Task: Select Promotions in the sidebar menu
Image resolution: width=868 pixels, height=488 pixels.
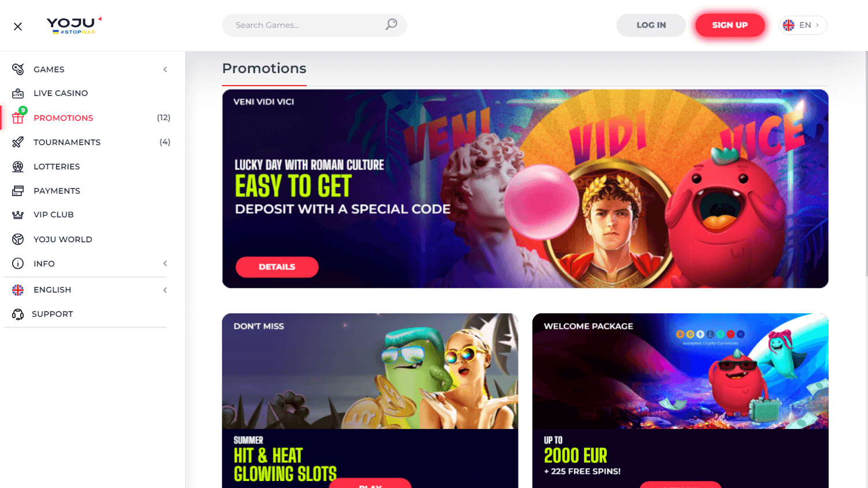Action: (x=63, y=118)
